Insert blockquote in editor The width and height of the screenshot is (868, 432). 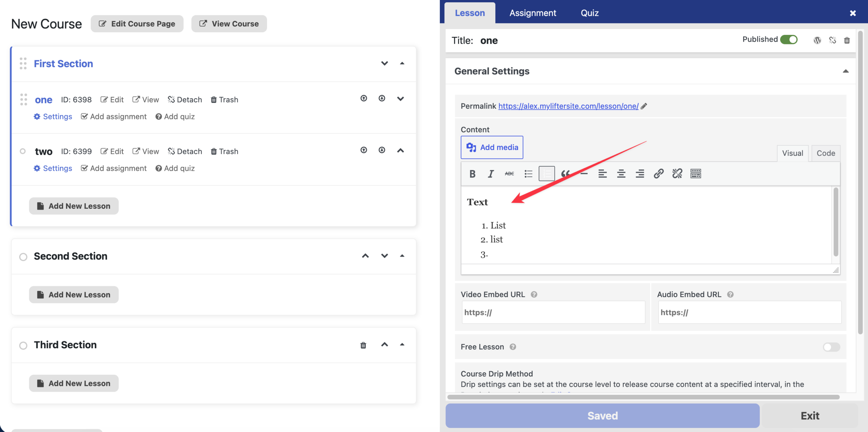565,174
